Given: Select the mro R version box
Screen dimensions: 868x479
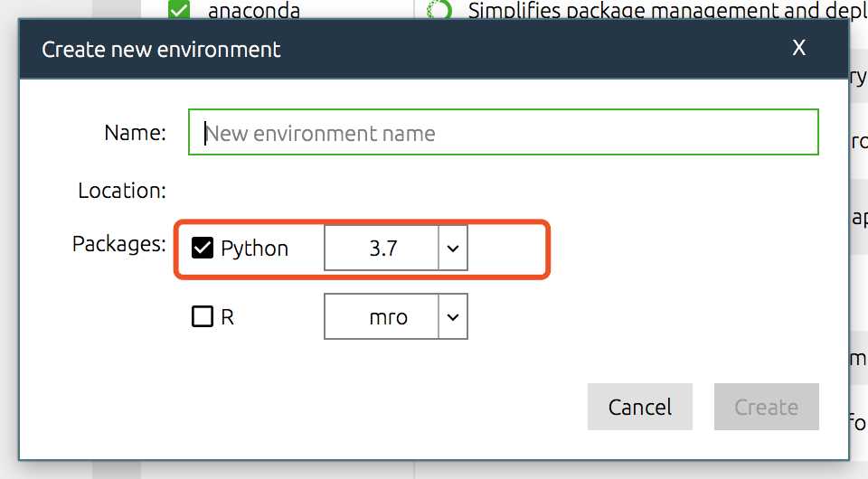Looking at the screenshot, I should pos(382,317).
